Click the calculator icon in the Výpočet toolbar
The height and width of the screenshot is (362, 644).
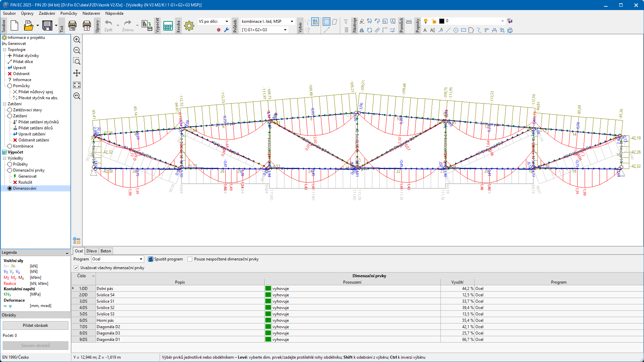click(x=168, y=26)
